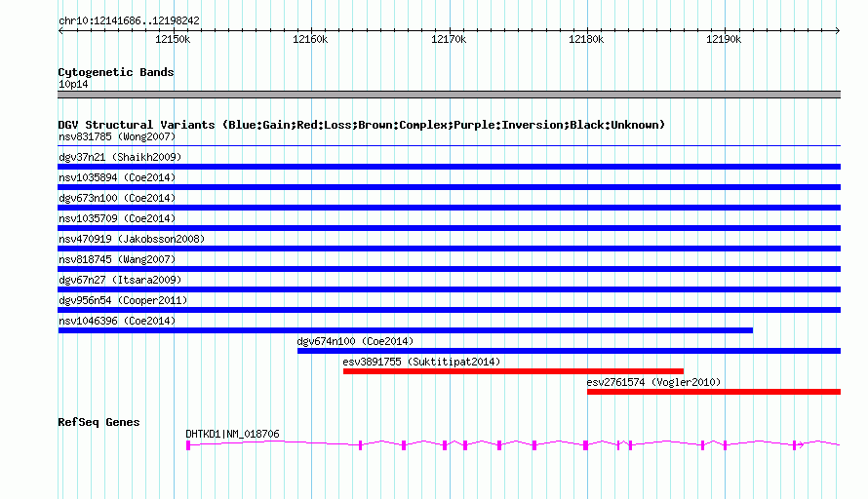This screenshot has width=868, height=499.
Task: Click the blue bar under dgv37n21
Action: click(x=449, y=167)
